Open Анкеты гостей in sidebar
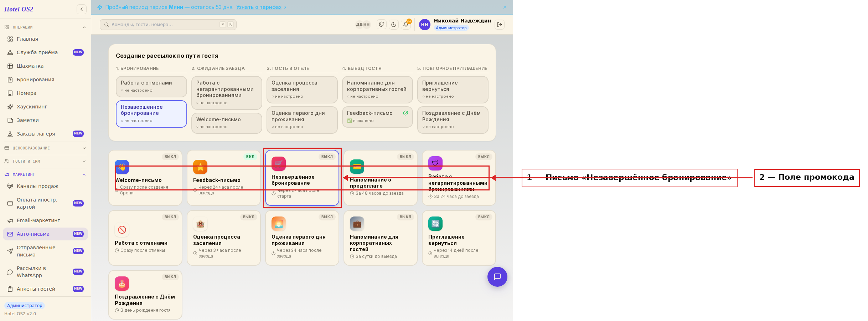This screenshot has height=321, width=868. click(x=45, y=289)
